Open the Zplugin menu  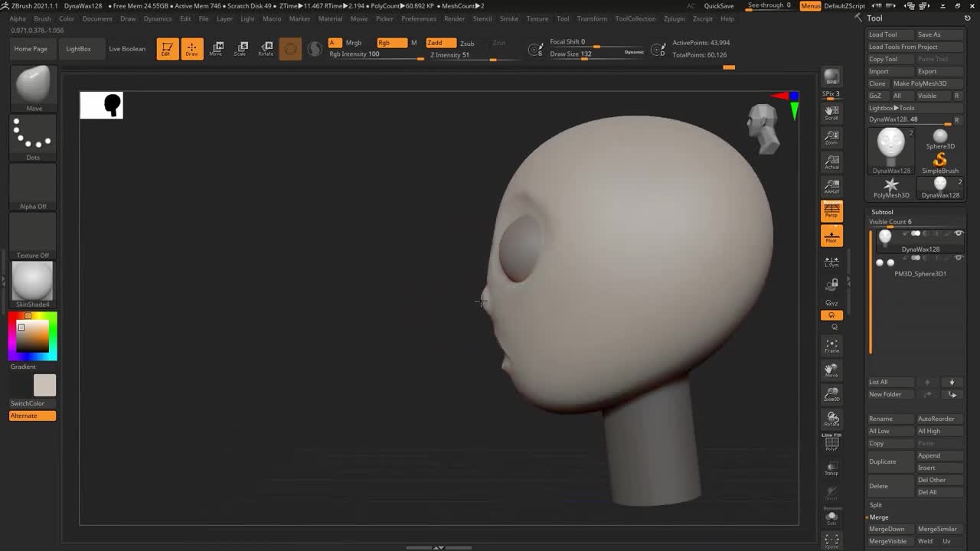(675, 18)
